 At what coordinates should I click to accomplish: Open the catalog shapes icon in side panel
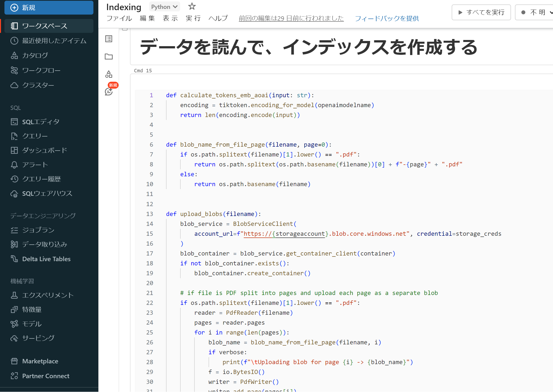click(109, 74)
